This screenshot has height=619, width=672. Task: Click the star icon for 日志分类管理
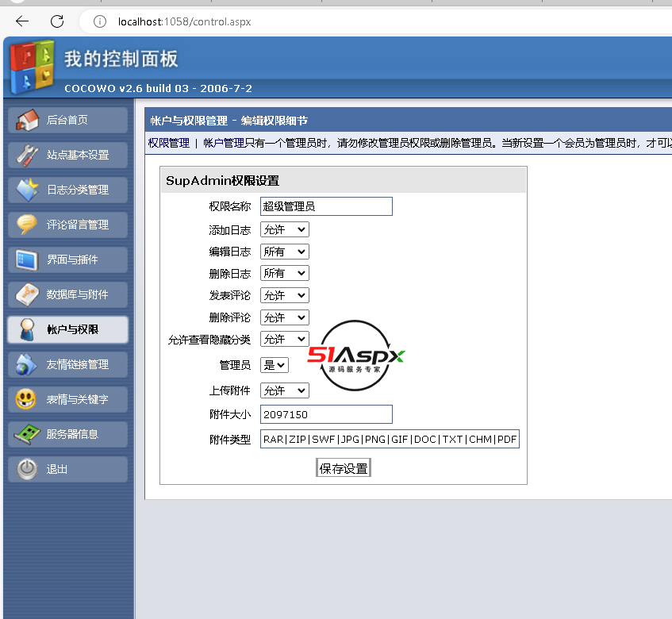[x=27, y=190]
